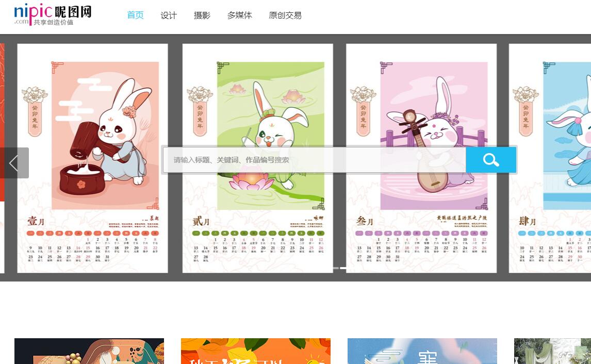Image resolution: width=591 pixels, height=364 pixels.
Task: Open the 多媒体 menu item
Action: pyautogui.click(x=240, y=15)
